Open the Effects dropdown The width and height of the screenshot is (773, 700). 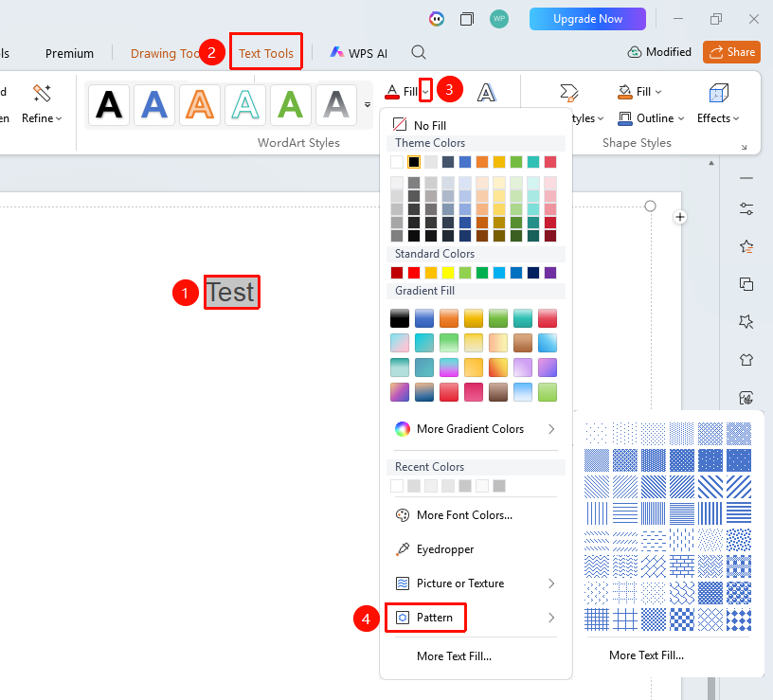click(x=736, y=118)
